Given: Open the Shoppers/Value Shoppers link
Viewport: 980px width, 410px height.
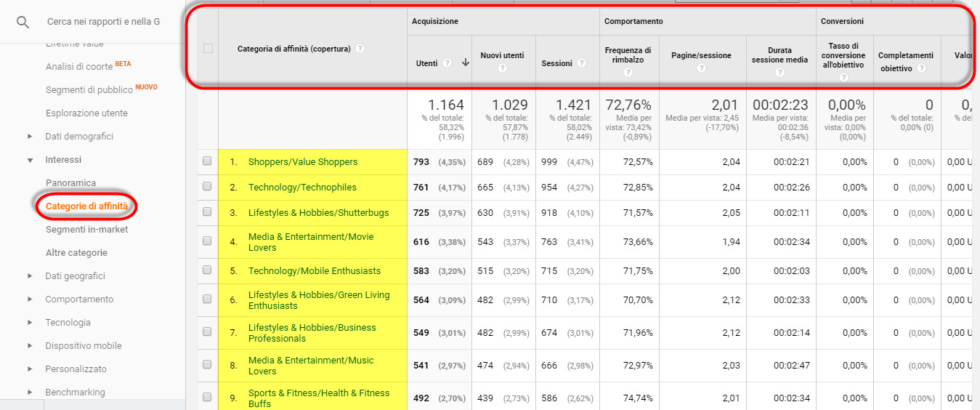Looking at the screenshot, I should tap(303, 161).
